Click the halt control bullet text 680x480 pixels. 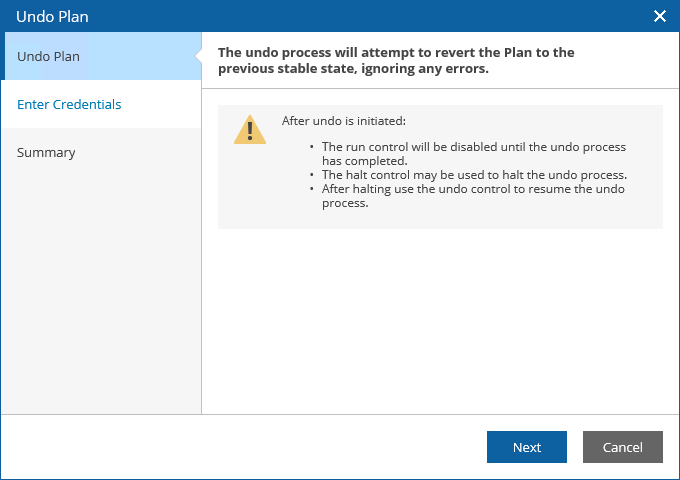click(474, 174)
